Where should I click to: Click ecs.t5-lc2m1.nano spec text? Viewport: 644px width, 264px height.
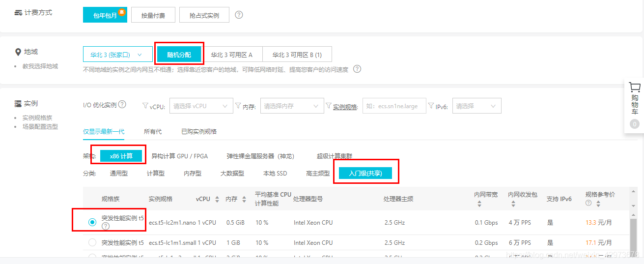coord(173,223)
